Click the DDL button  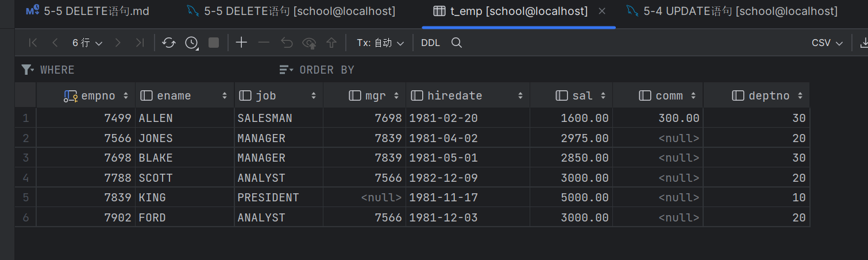coord(430,43)
